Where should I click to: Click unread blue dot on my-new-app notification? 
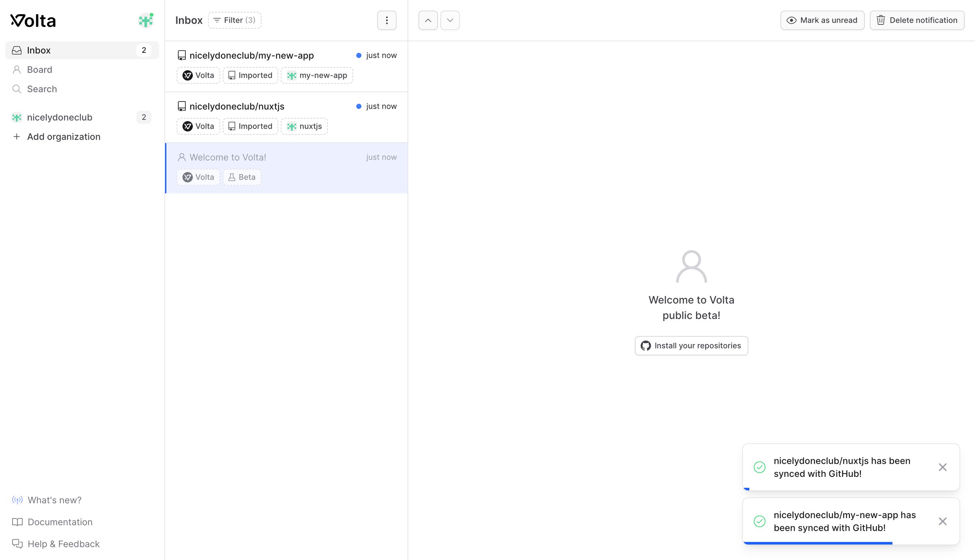click(x=359, y=56)
